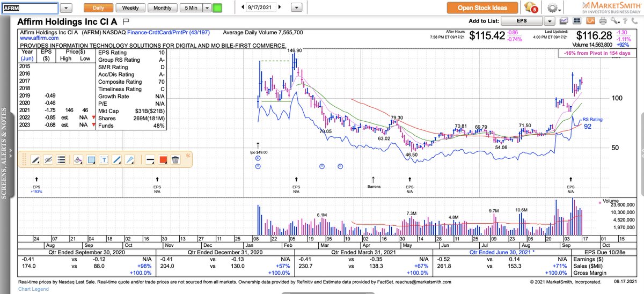Focus the AFRM symbol input field

pyautogui.click(x=29, y=8)
